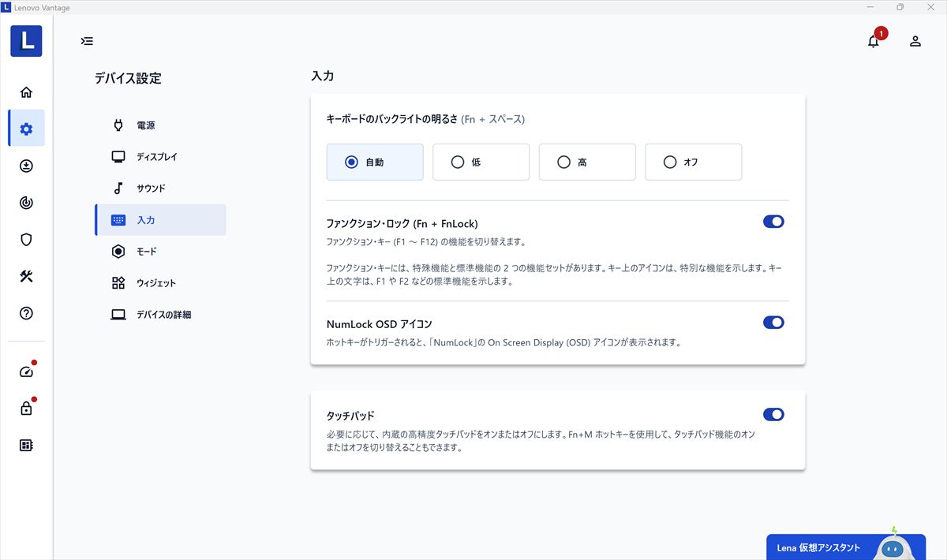Image resolution: width=947 pixels, height=560 pixels.
Task: Open Lena 仮想アシスタント button
Action: coord(846,547)
